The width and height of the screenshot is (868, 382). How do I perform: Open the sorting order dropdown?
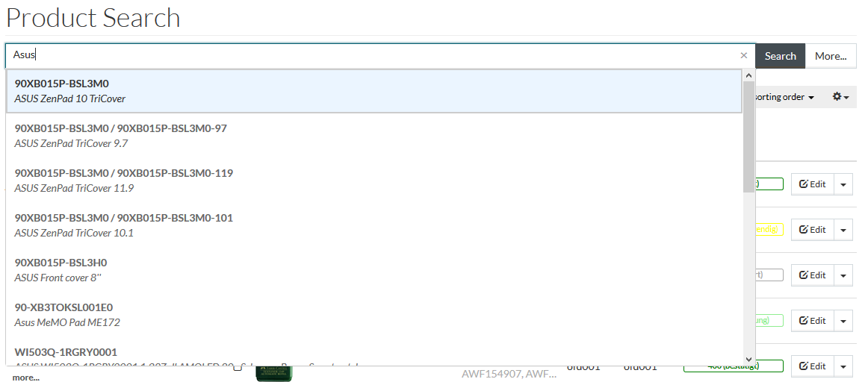coord(784,97)
